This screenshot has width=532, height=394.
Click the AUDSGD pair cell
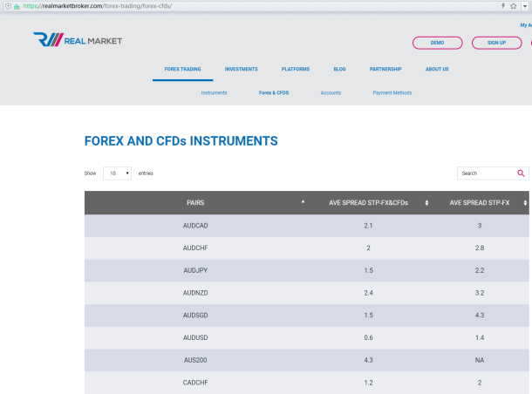[x=195, y=315]
